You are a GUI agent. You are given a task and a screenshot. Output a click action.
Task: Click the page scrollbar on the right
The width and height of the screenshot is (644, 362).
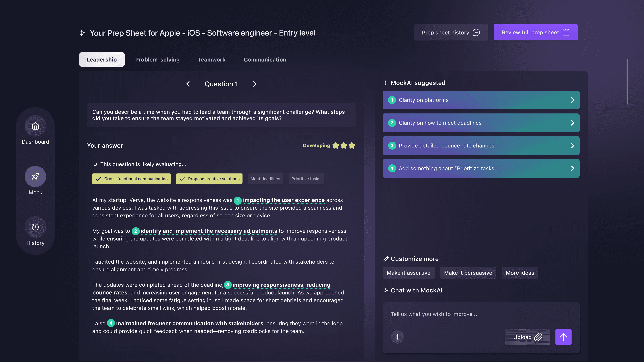click(627, 82)
